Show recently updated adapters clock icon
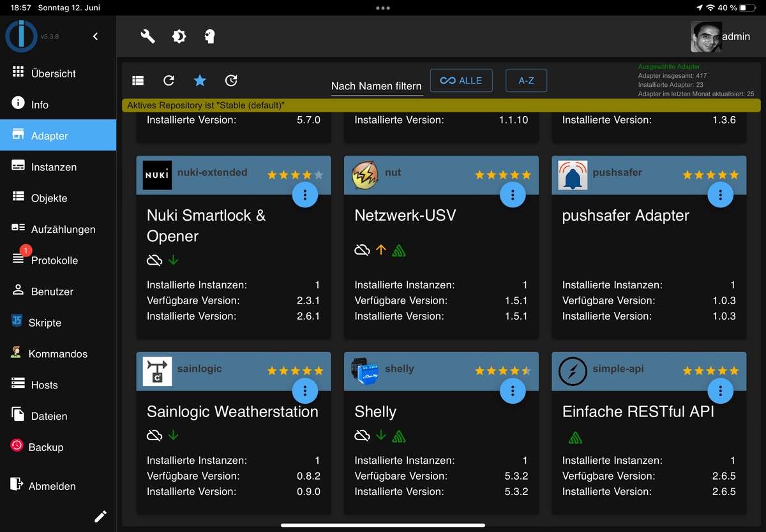The width and height of the screenshot is (766, 532). tap(231, 80)
